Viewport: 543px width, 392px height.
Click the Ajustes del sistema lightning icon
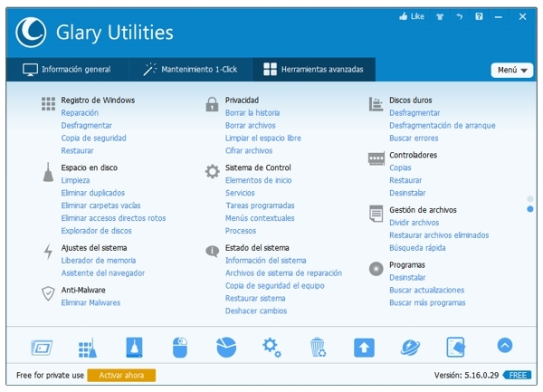click(x=48, y=252)
